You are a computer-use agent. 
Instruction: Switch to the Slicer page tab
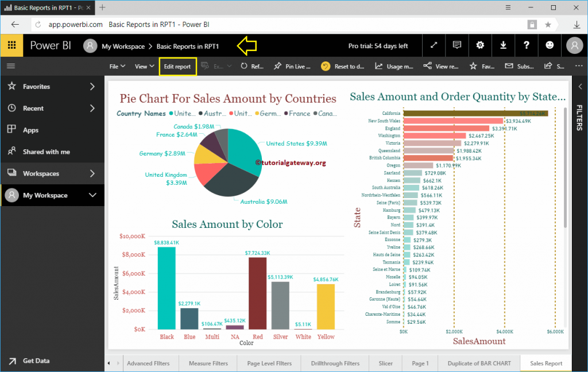tap(385, 363)
